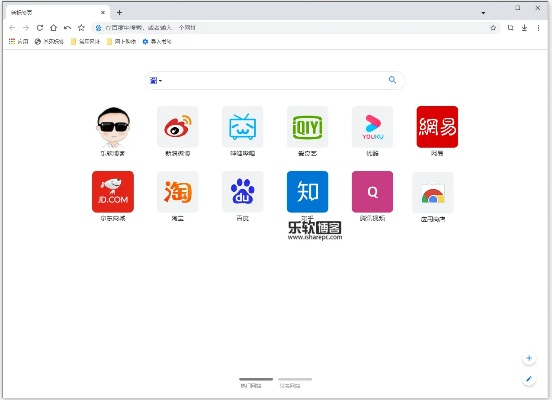The width and height of the screenshot is (552, 400).
Task: Switch to the light-underlined shortcuts page tab
Action: click(x=295, y=382)
